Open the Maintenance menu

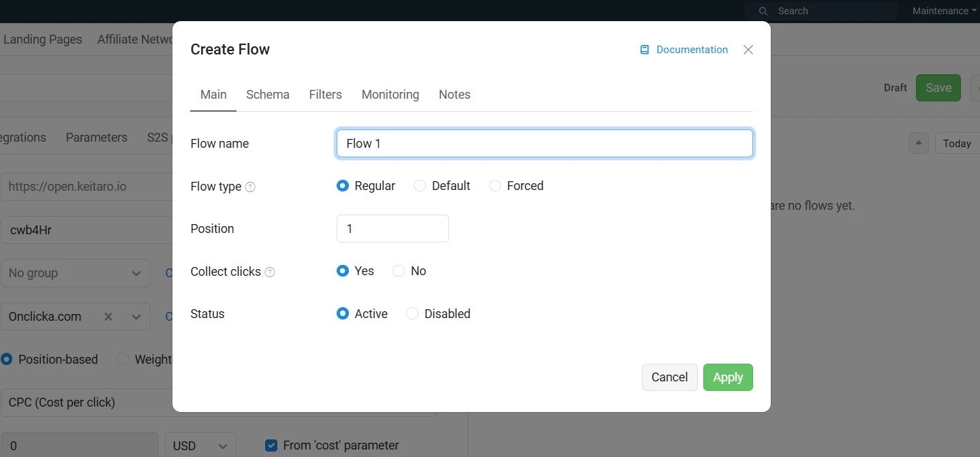point(943,11)
